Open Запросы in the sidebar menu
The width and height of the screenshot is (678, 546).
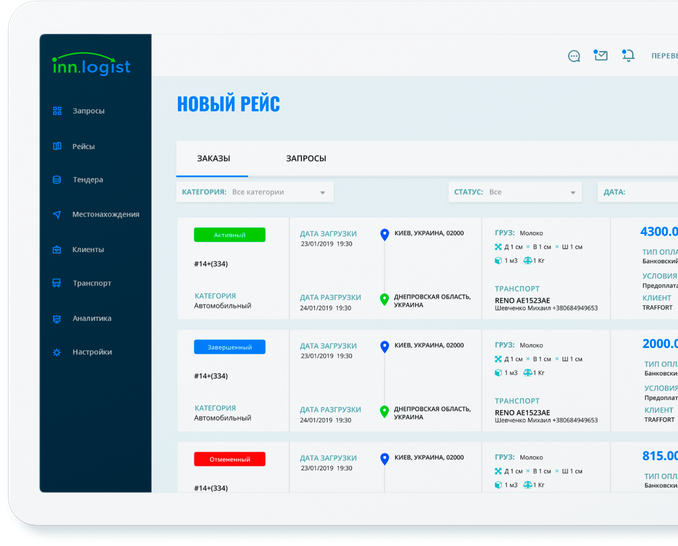[x=89, y=111]
